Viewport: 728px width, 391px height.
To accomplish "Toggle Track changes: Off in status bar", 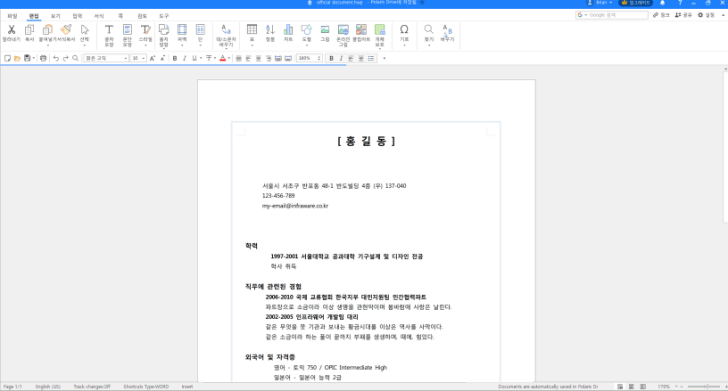I will (92, 386).
